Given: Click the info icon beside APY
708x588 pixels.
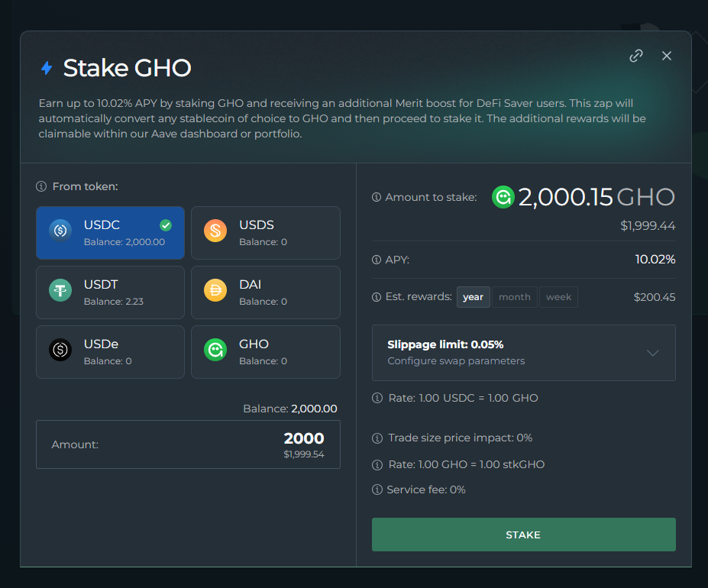Looking at the screenshot, I should click(x=376, y=260).
